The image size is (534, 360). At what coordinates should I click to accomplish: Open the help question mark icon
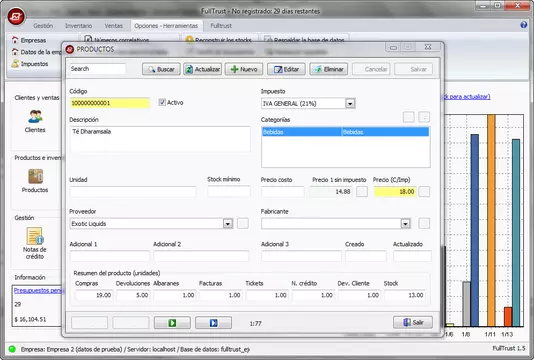coord(524,25)
